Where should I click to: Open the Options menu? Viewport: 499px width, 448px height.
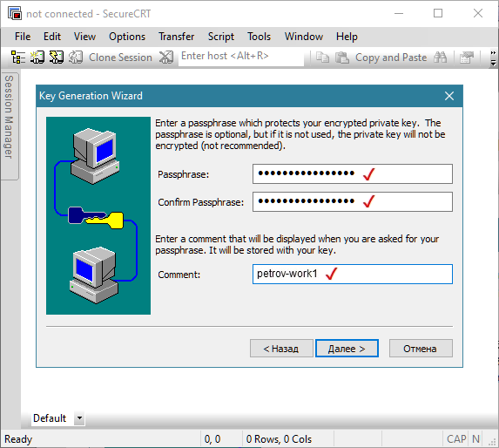(127, 37)
